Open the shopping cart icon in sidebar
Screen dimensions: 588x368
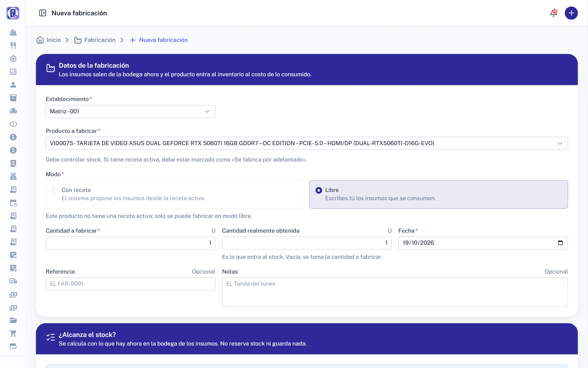coord(13,334)
